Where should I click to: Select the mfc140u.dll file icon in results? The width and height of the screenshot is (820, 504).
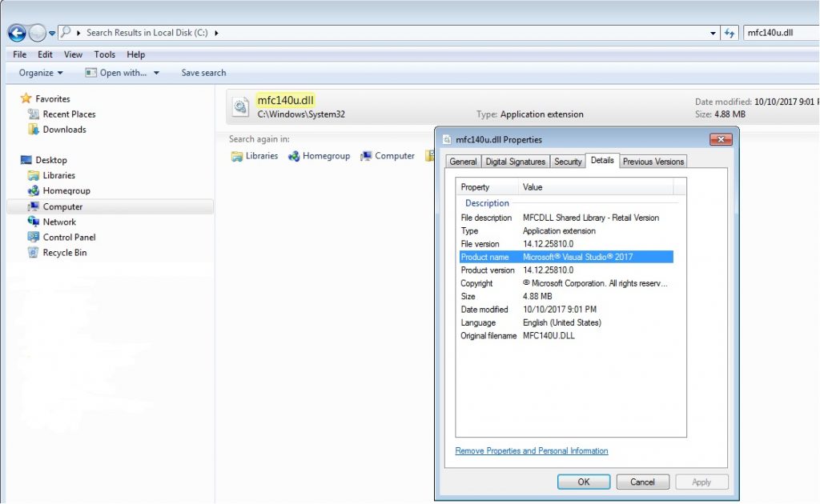[240, 106]
